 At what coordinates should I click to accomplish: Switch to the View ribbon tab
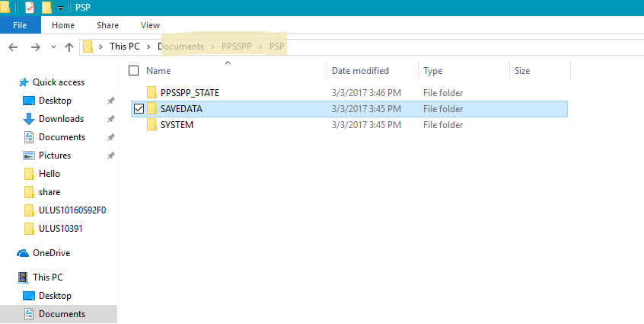click(x=150, y=25)
